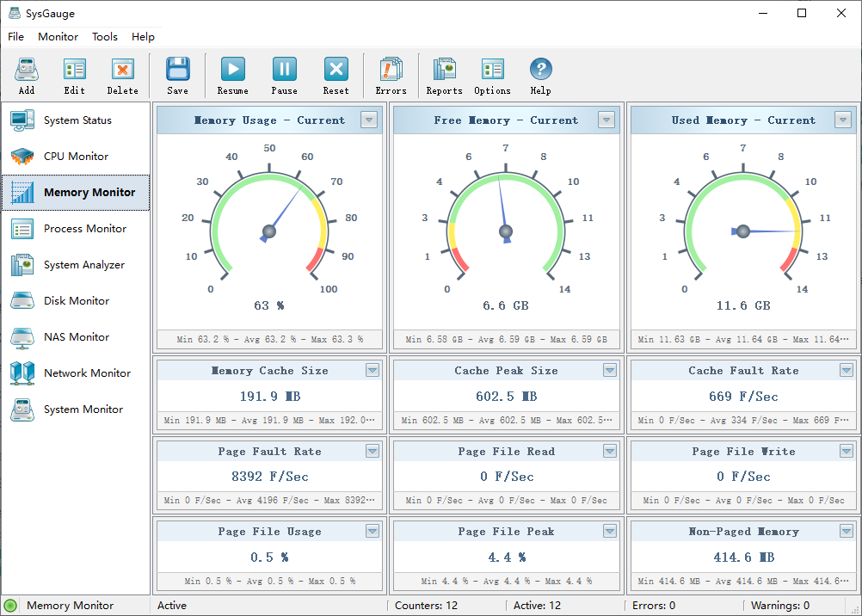Open the Page File Usage dropdown arrow
This screenshot has height=616, width=862.
(x=373, y=532)
